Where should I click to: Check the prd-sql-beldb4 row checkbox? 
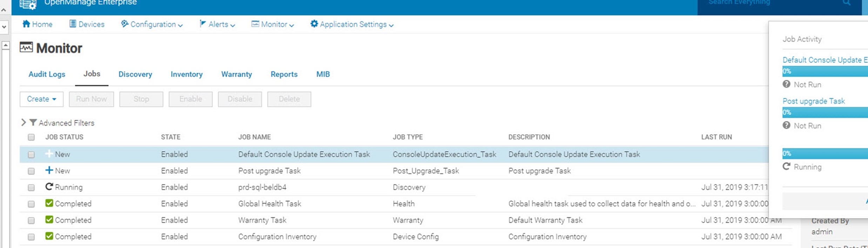point(31,188)
